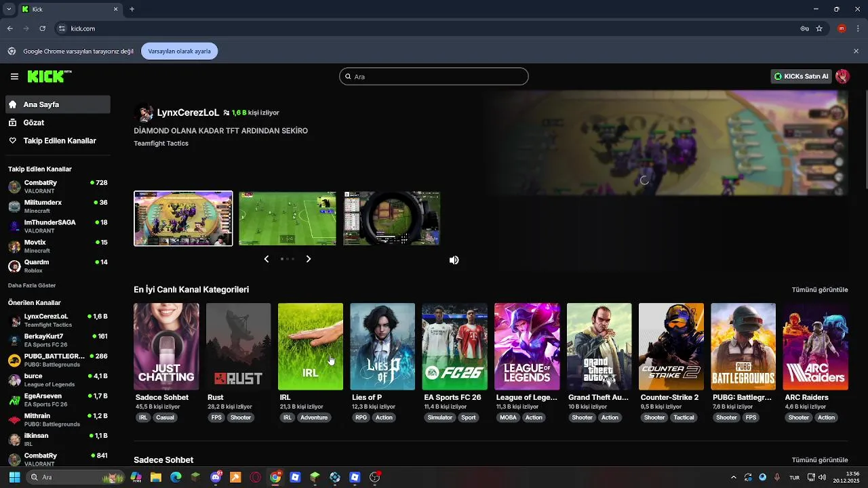Open the user profile avatar menu
868x488 pixels.
[x=842, y=77]
